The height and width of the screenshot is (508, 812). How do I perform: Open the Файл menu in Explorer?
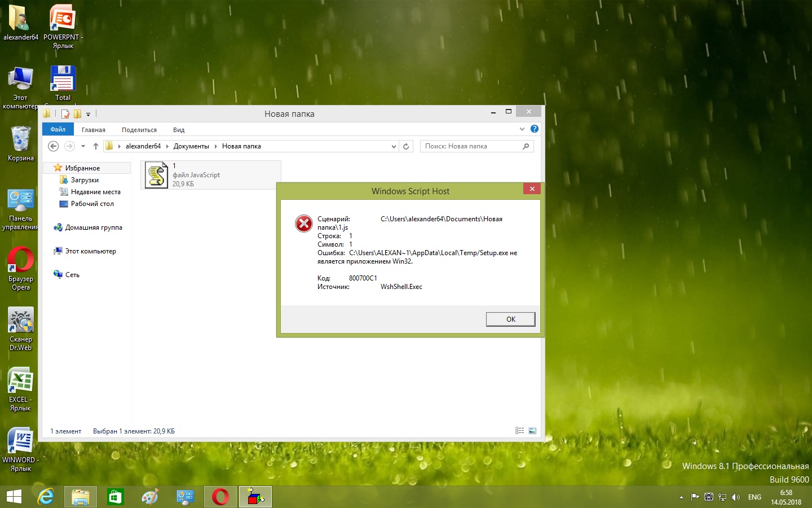coord(58,130)
